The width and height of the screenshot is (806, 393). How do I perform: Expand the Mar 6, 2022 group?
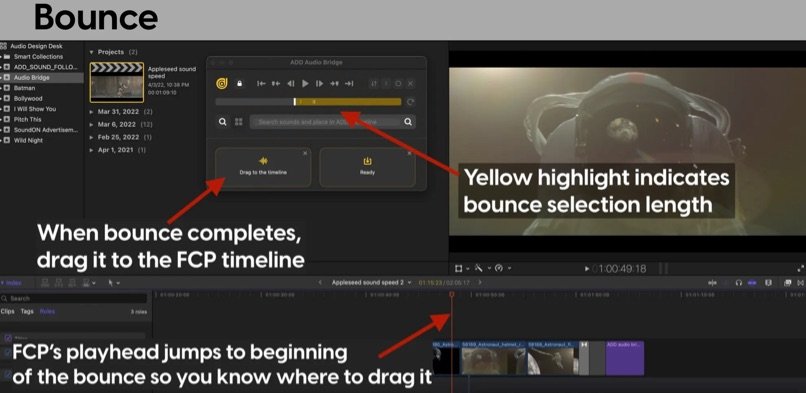point(91,124)
